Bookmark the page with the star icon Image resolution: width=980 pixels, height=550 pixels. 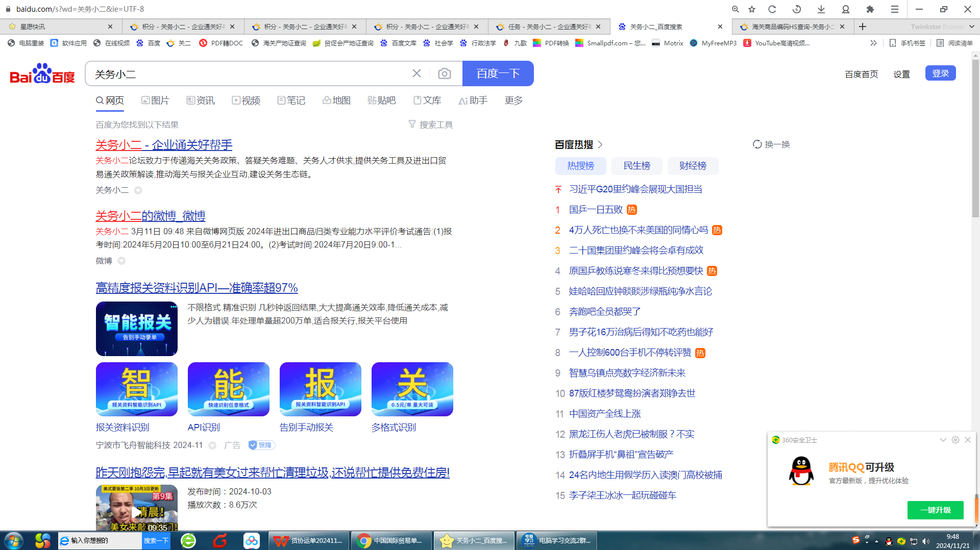(752, 9)
